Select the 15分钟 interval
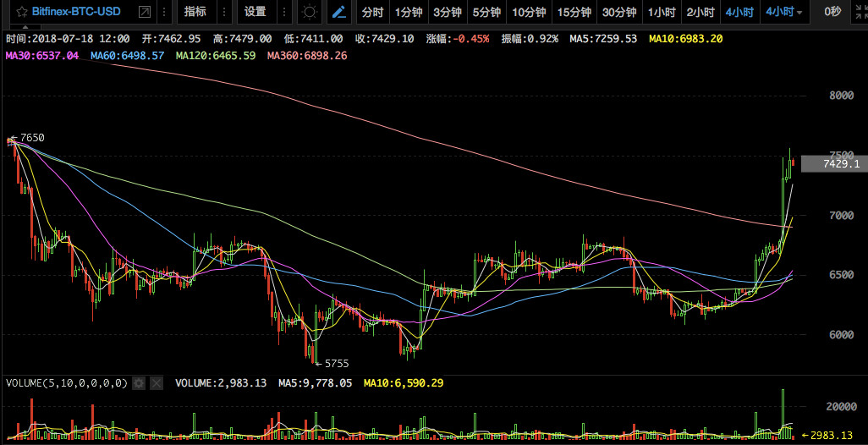 [x=574, y=12]
